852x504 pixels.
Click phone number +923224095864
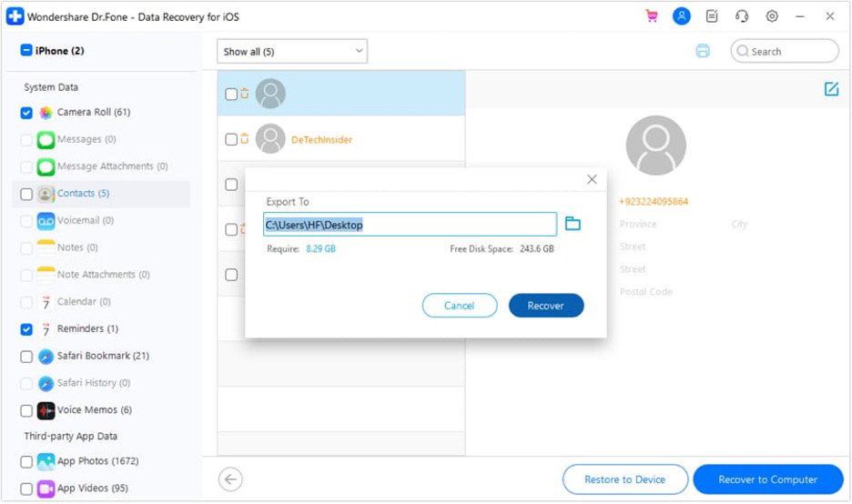click(x=654, y=201)
